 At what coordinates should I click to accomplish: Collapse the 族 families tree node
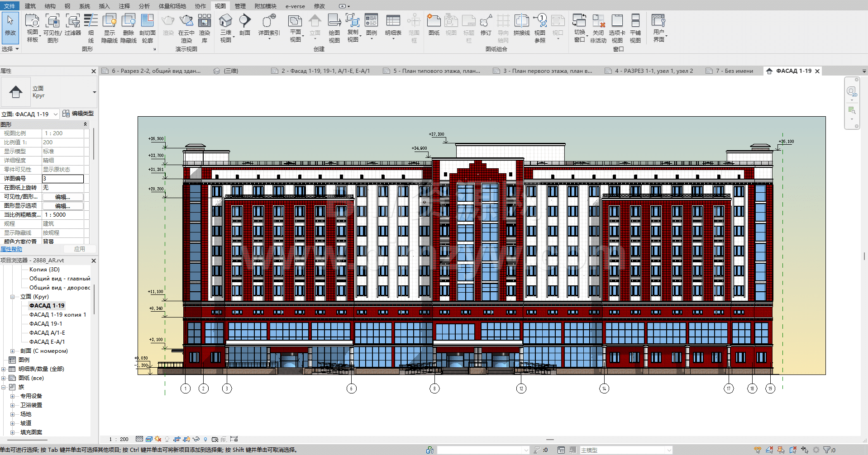pyautogui.click(x=4, y=387)
